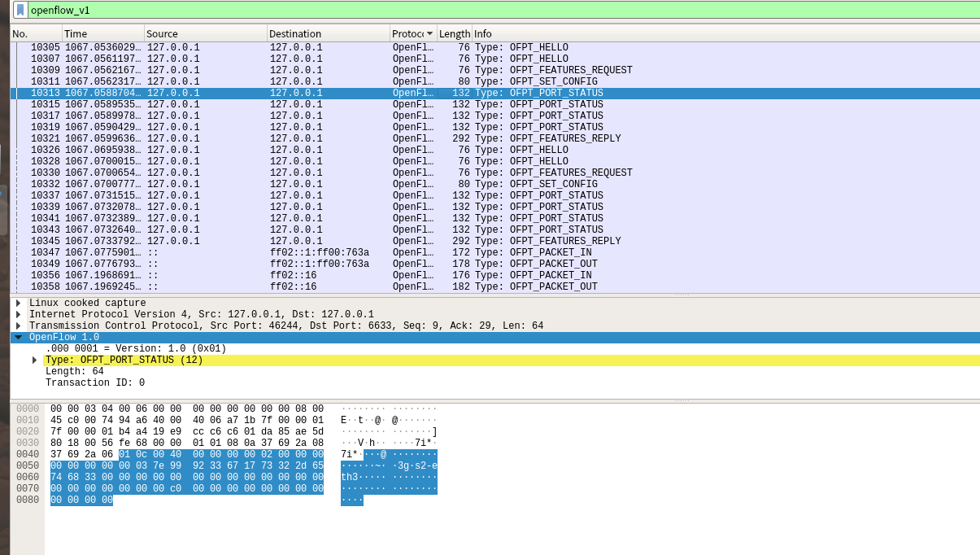Click hex dump offset 0060 row bytes
Screen dimensions: 980x555
pos(187,477)
